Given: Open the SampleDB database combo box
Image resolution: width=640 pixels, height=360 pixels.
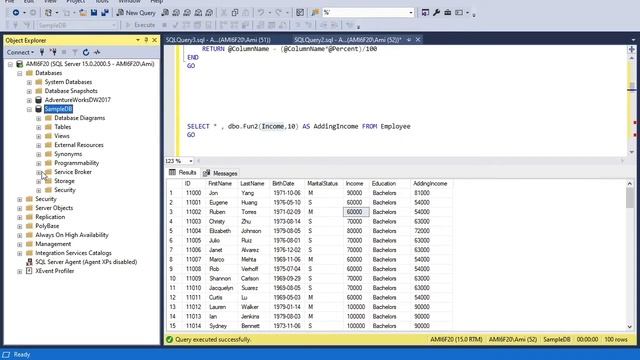Looking at the screenshot, I should pyautogui.click(x=77, y=25).
